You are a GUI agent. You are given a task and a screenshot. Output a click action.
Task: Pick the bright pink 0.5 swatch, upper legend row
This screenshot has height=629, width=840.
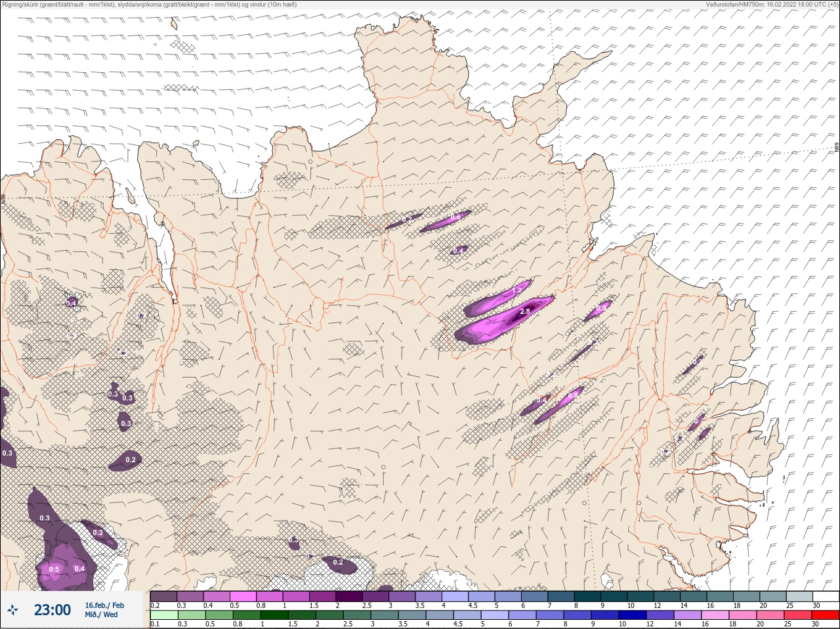[243, 596]
